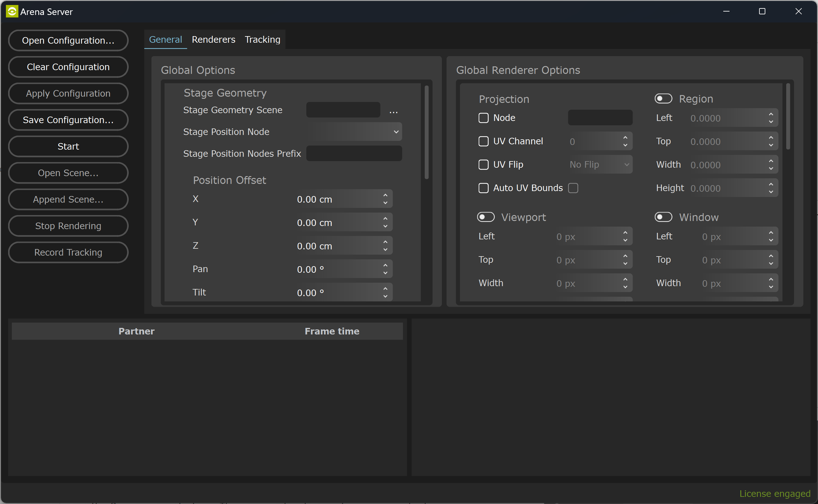The image size is (818, 504).
Task: Click Append Scene button
Action: click(x=68, y=199)
